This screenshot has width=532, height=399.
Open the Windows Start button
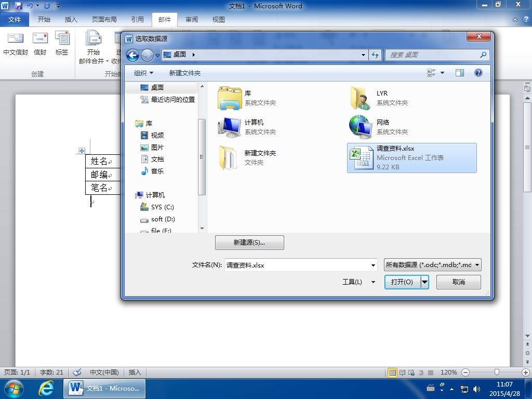(x=14, y=389)
